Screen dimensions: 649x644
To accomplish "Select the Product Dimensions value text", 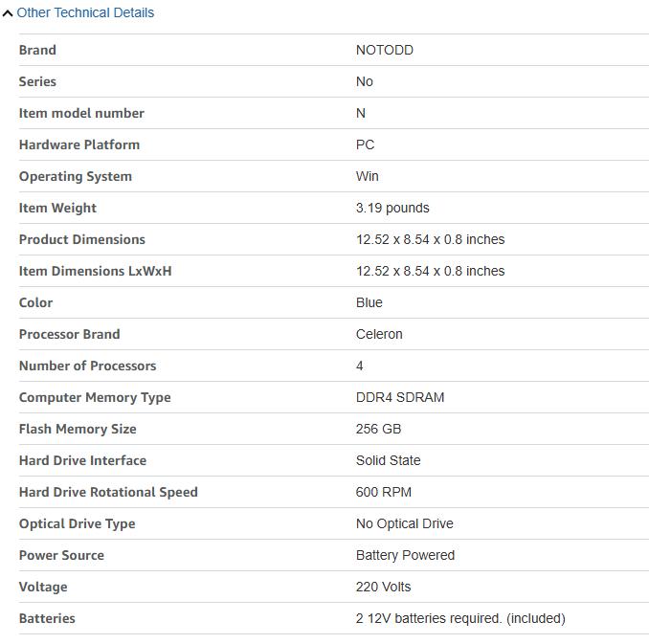I will (x=430, y=239).
